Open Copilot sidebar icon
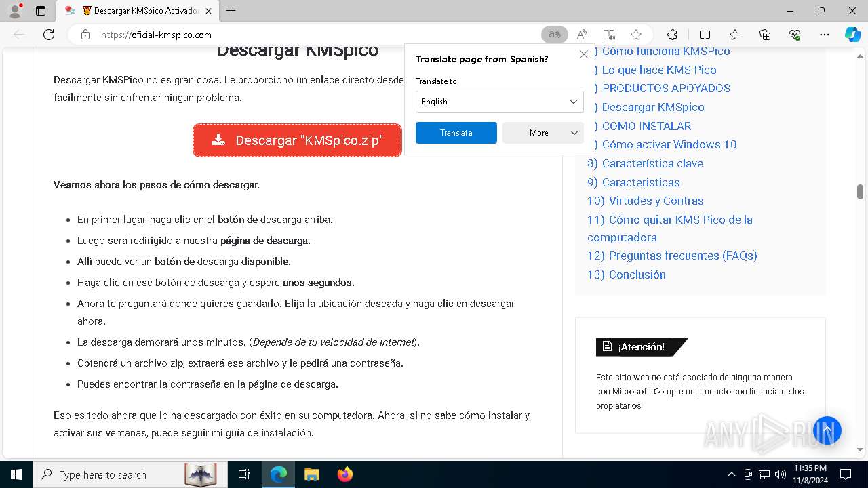Image resolution: width=868 pixels, height=488 pixels. [x=852, y=35]
